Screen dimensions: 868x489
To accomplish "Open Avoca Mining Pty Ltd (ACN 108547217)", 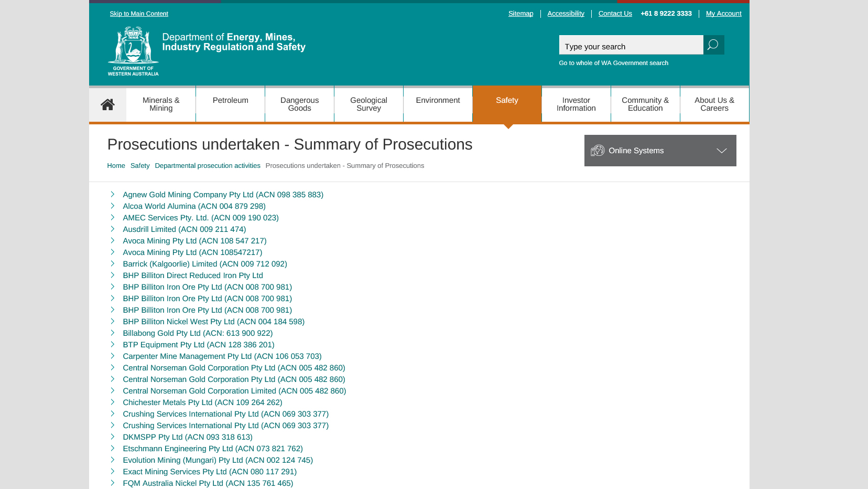I will coord(192,252).
